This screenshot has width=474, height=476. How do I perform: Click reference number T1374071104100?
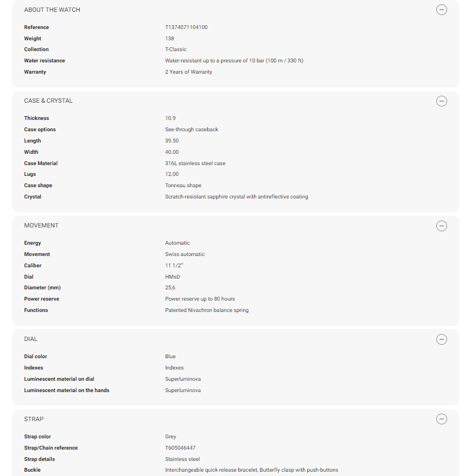(x=186, y=27)
